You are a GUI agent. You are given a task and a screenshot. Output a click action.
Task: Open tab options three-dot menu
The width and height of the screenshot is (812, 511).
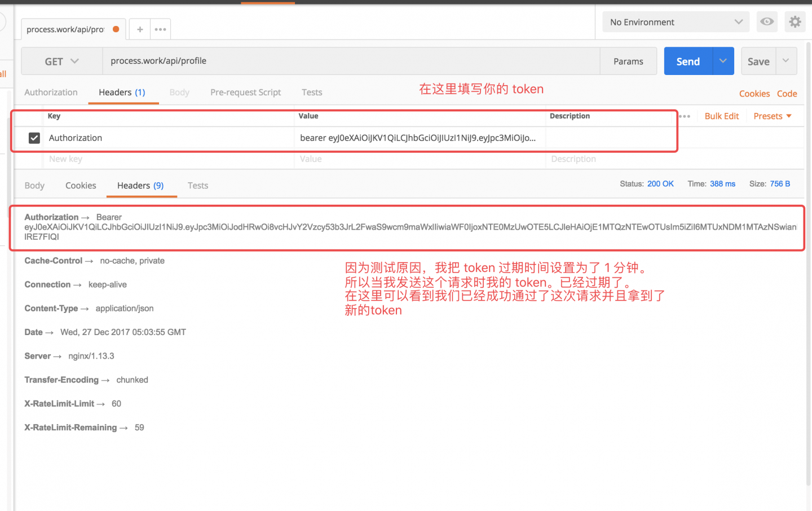pyautogui.click(x=160, y=29)
